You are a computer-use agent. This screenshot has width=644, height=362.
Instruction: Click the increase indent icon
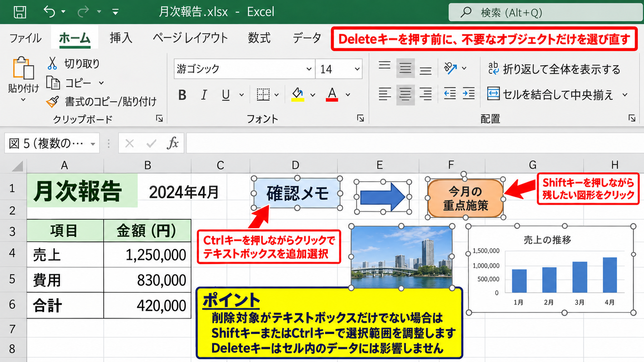pos(469,94)
